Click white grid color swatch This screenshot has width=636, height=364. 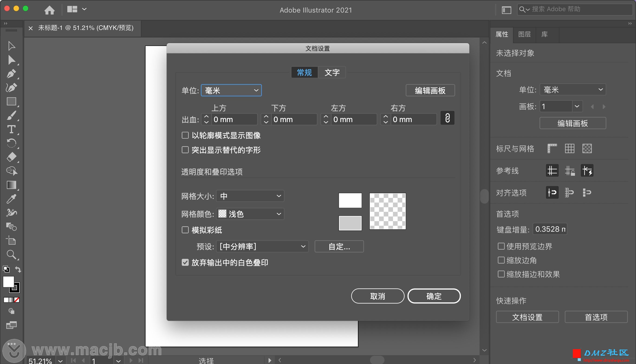(350, 201)
